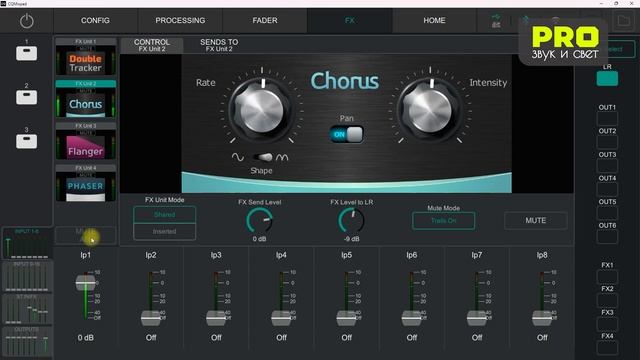Click the signal activity icon in the top bar
The image size is (640, 360).
click(x=496, y=20)
